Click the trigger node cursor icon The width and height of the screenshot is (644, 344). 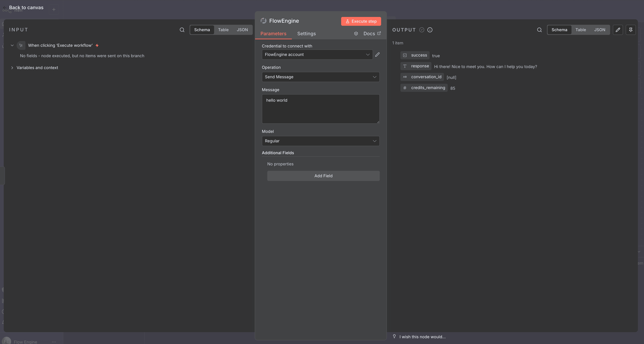tap(21, 45)
